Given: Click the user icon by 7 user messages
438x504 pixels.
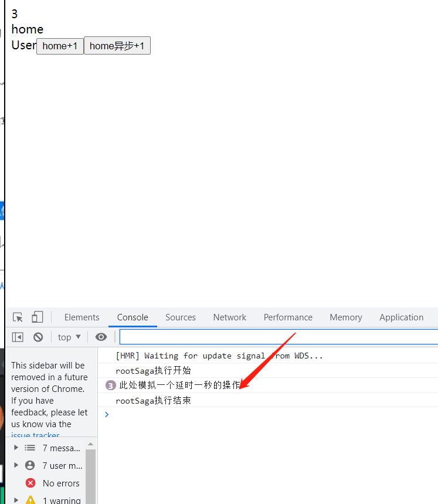Looking at the screenshot, I should 30,465.
